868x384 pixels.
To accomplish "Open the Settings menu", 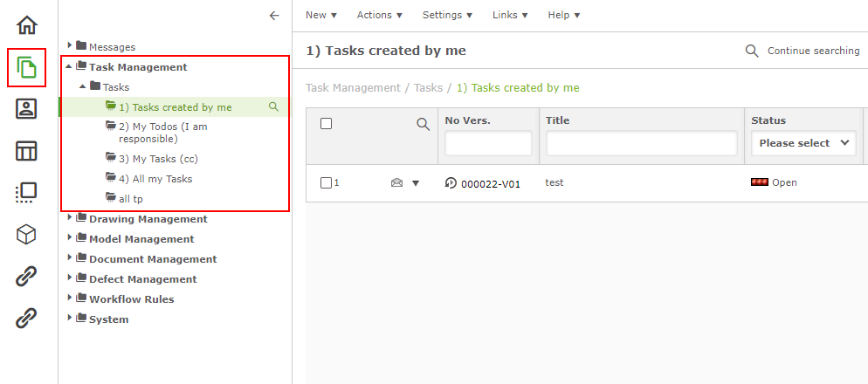I will coord(447,15).
